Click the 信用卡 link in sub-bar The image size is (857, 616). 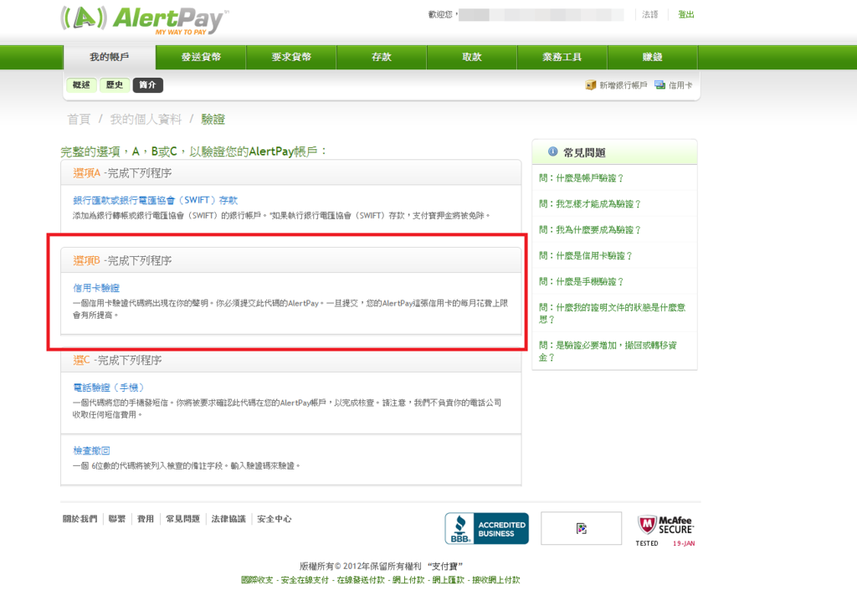[680, 85]
